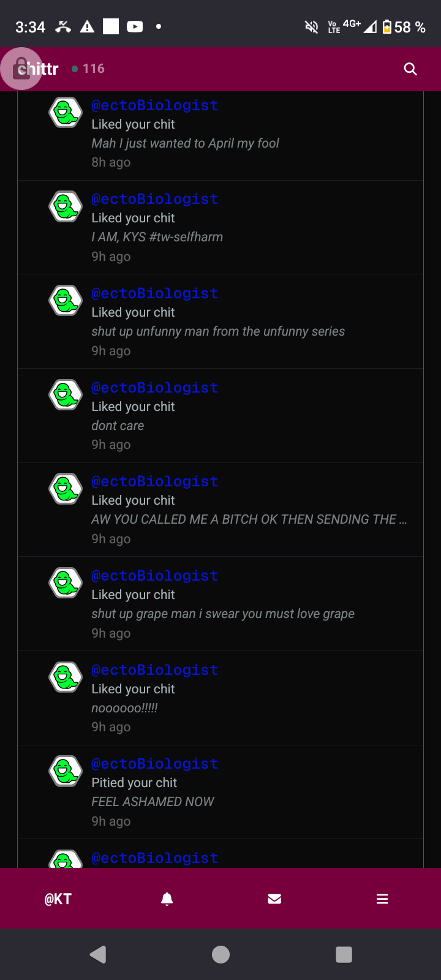Tap Android recent apps square

(344, 954)
